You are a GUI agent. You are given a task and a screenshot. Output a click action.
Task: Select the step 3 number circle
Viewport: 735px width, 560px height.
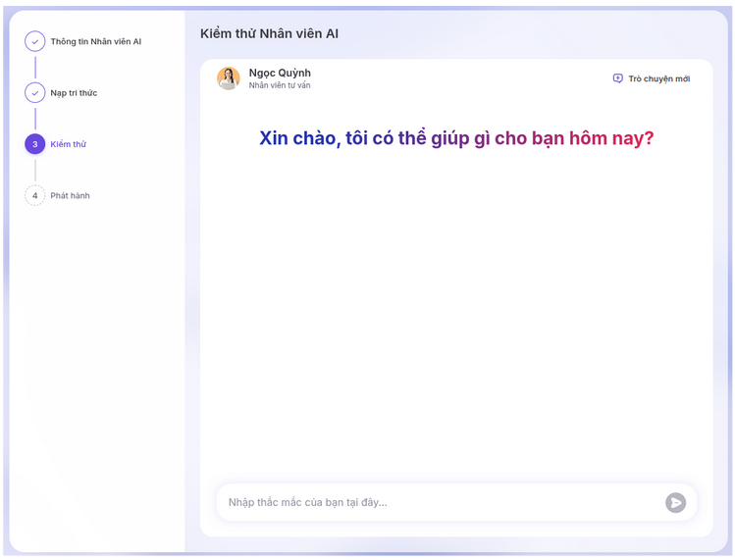pyautogui.click(x=35, y=144)
